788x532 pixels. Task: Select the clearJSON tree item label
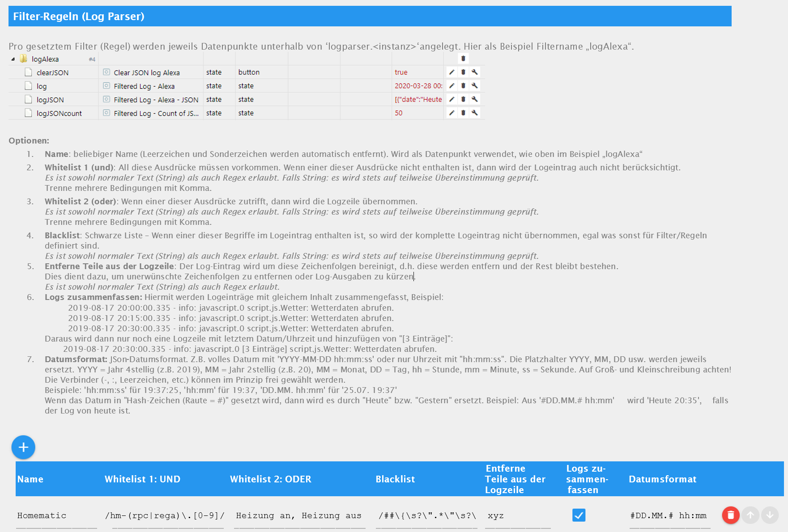pos(52,72)
